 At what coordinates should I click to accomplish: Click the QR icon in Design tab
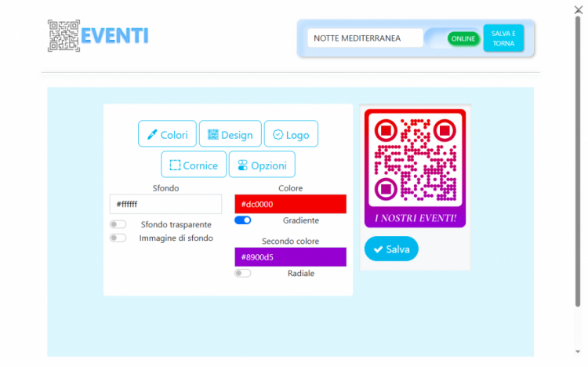pyautogui.click(x=212, y=135)
